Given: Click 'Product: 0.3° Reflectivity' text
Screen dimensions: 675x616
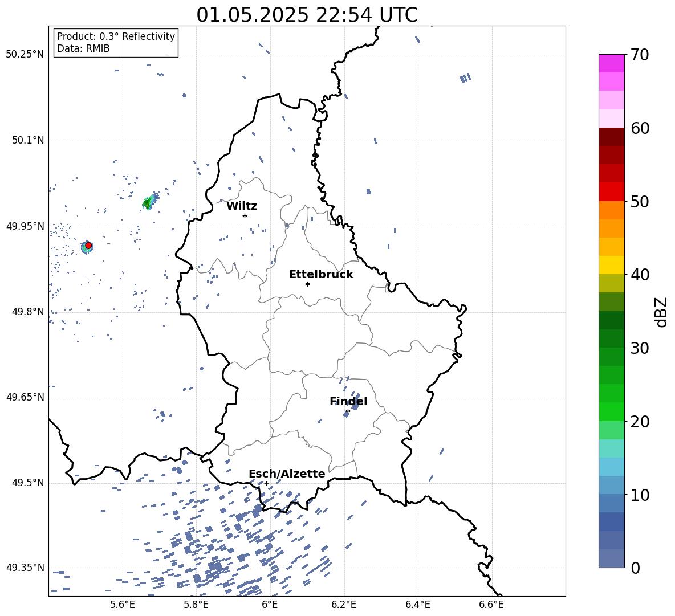Looking at the screenshot, I should click(116, 36).
